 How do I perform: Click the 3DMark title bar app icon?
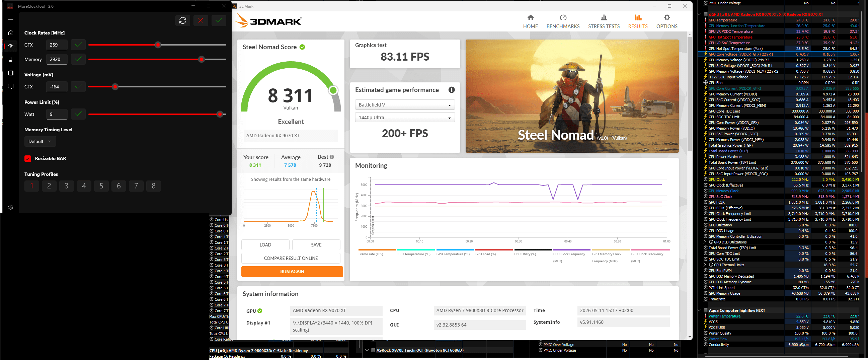coord(235,6)
